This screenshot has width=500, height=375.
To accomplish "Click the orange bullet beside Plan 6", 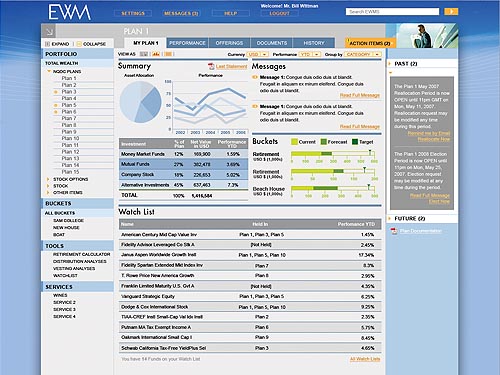I will 56,112.
